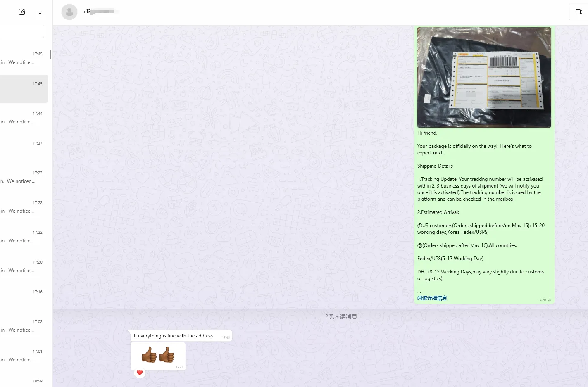Image resolution: width=588 pixels, height=387 pixels.
Task: Start a new chat with compose icon
Action: (22, 12)
